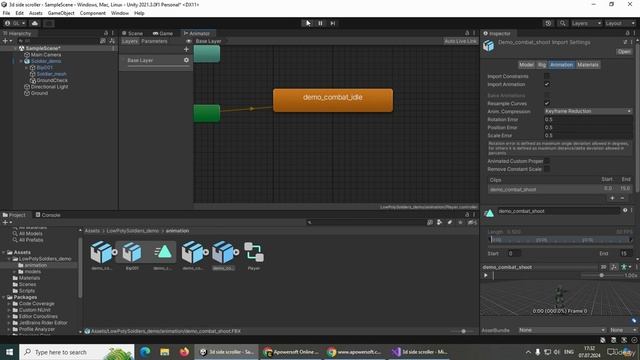Switch to the Game tab
640x360 pixels.
point(163,33)
